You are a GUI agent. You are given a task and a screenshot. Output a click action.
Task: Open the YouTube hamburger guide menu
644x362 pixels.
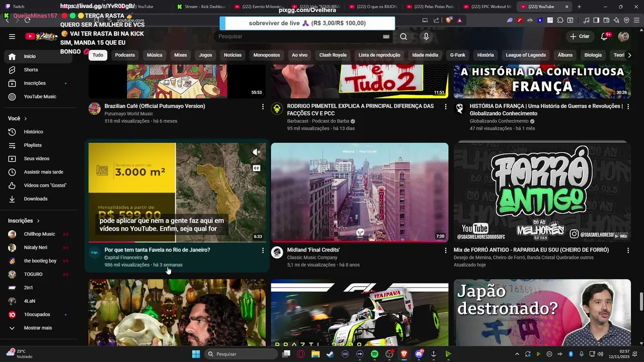pyautogui.click(x=12, y=36)
